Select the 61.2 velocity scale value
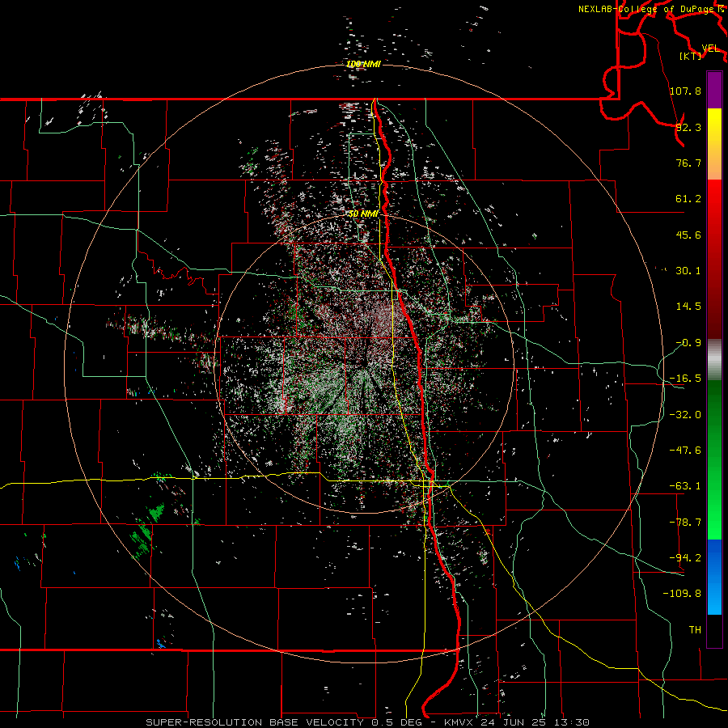Viewport: 728px width, 728px height. point(688,199)
